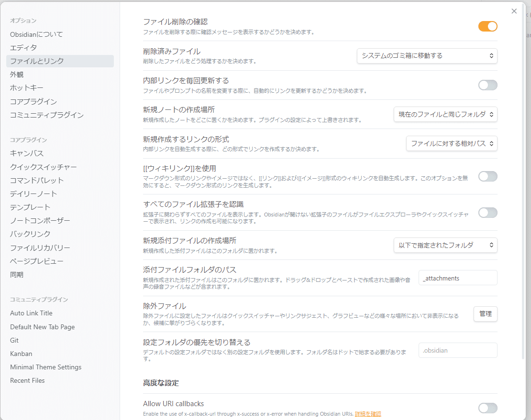The height and width of the screenshot is (420, 531).
Task: Enable Allow URI callbacks toggle
Action: (487, 408)
